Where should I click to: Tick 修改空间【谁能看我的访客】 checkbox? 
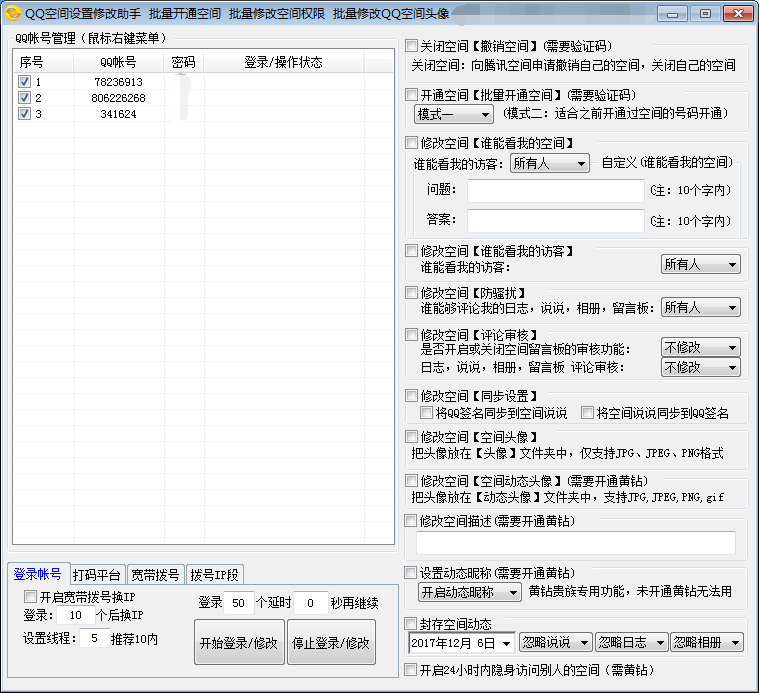point(411,250)
